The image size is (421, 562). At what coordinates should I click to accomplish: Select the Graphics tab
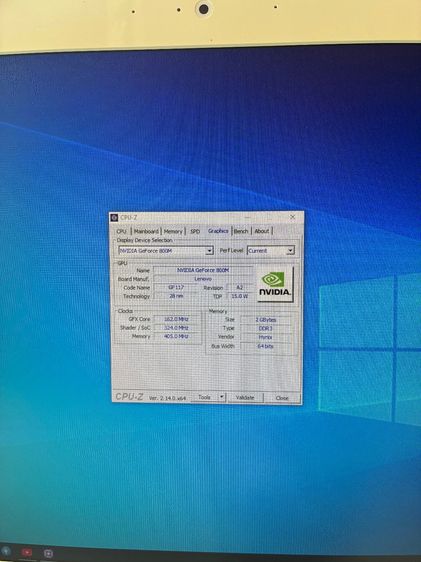click(218, 231)
